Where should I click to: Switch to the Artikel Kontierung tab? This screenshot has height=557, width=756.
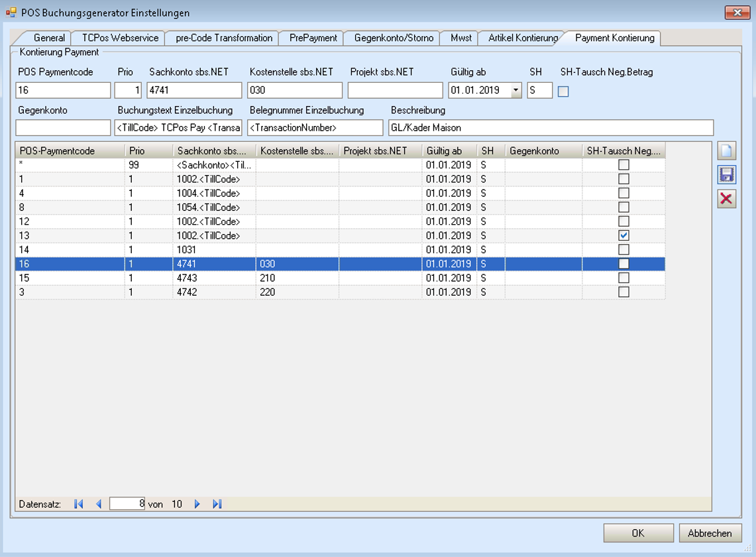click(x=523, y=38)
